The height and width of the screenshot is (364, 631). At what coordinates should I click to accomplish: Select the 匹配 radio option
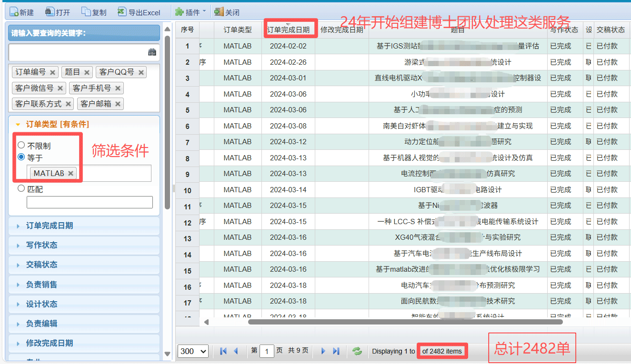(x=21, y=188)
